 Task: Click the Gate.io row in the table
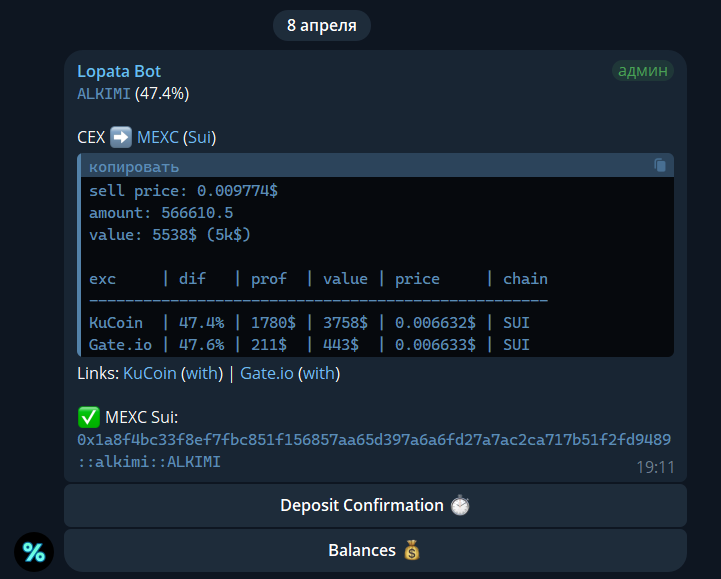(x=309, y=345)
